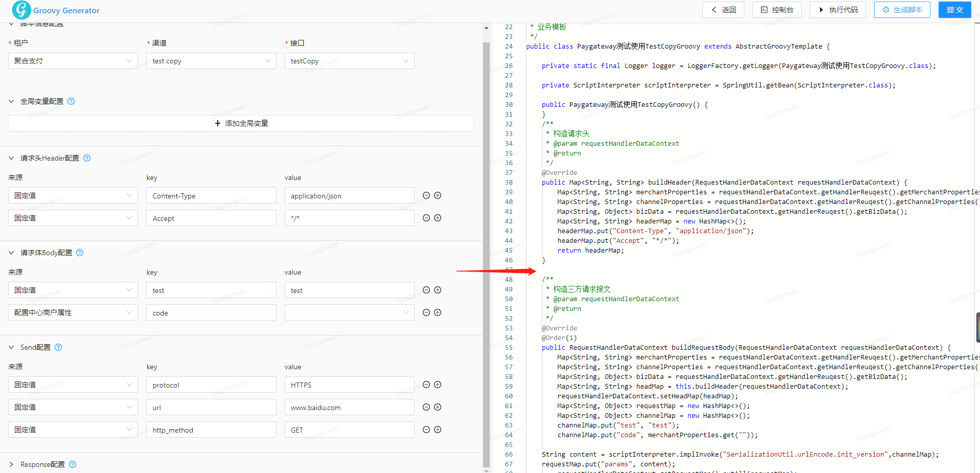Edit the www.baidu.com value field
The height and width of the screenshot is (473, 980).
coord(349,407)
